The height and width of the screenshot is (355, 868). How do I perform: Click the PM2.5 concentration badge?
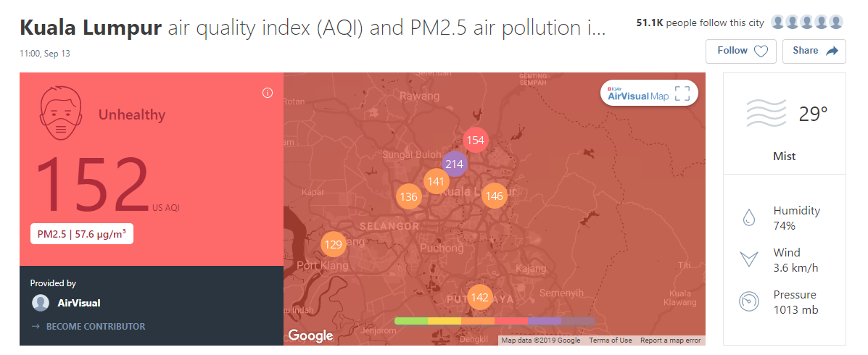pyautogui.click(x=81, y=234)
